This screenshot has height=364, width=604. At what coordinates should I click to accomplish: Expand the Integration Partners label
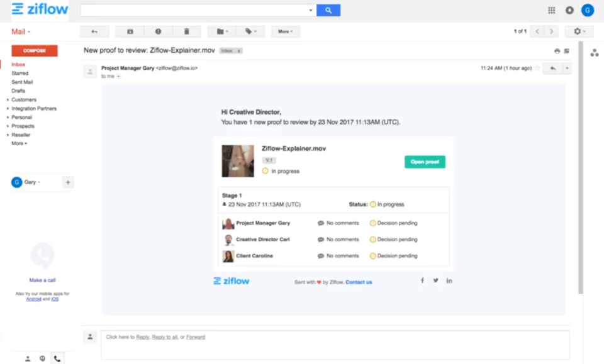coord(8,109)
